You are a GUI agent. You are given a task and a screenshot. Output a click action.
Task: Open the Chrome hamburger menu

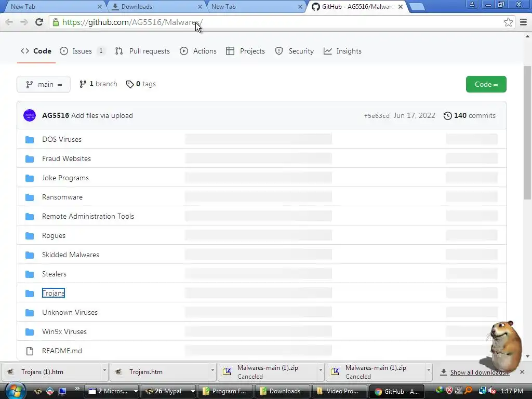(x=524, y=22)
